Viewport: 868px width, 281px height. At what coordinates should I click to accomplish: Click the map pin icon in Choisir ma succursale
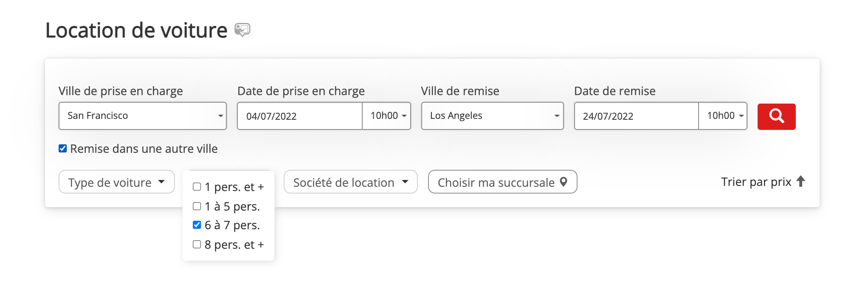564,182
